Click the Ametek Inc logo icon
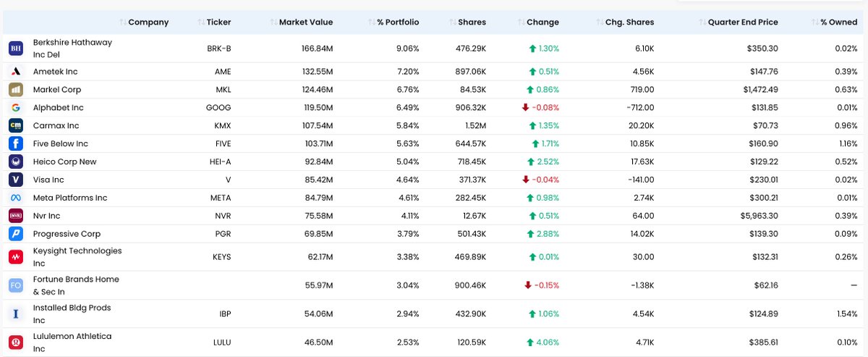Viewport: 868px width, 357px height. [16, 72]
